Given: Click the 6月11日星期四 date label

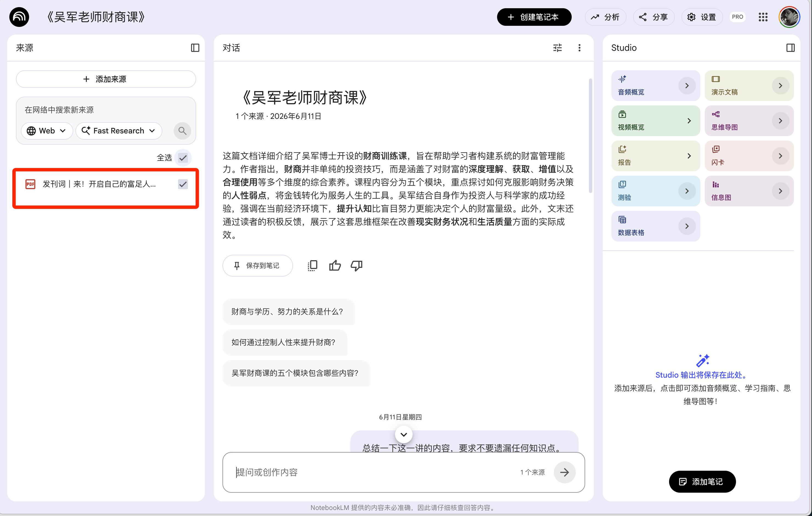Looking at the screenshot, I should pyautogui.click(x=400, y=417).
